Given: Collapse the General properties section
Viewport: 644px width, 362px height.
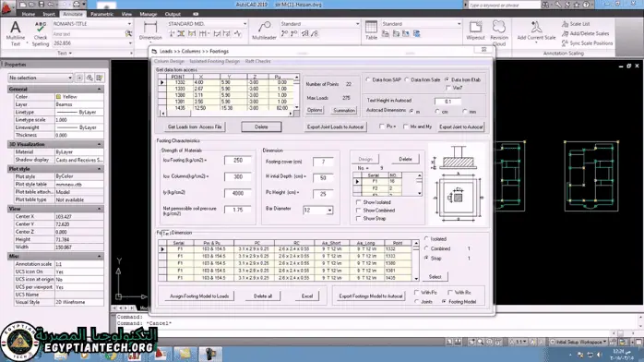Looking at the screenshot, I should click(99, 90).
